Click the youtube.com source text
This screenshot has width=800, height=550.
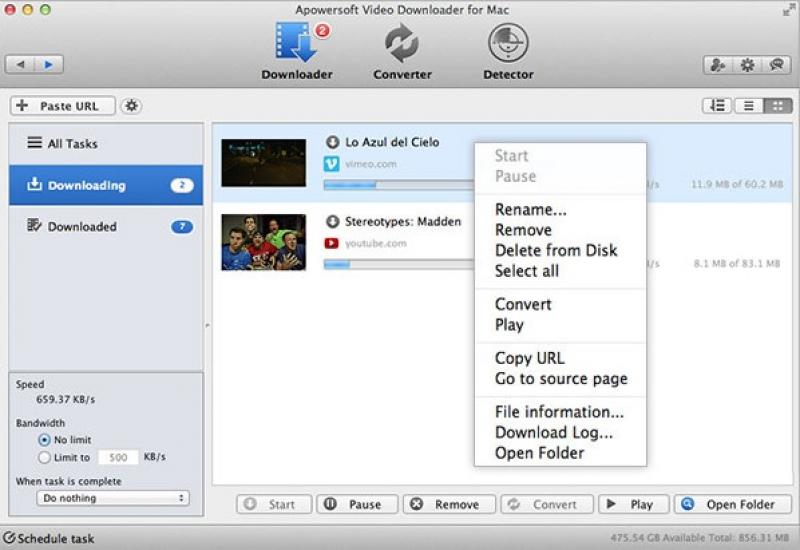pyautogui.click(x=376, y=243)
